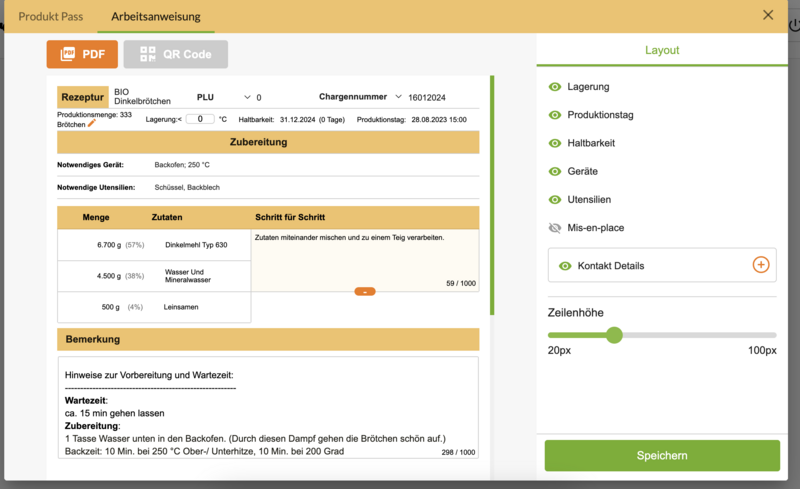800x489 pixels.
Task: Switch to the Produkt Pass tab
Action: click(51, 16)
